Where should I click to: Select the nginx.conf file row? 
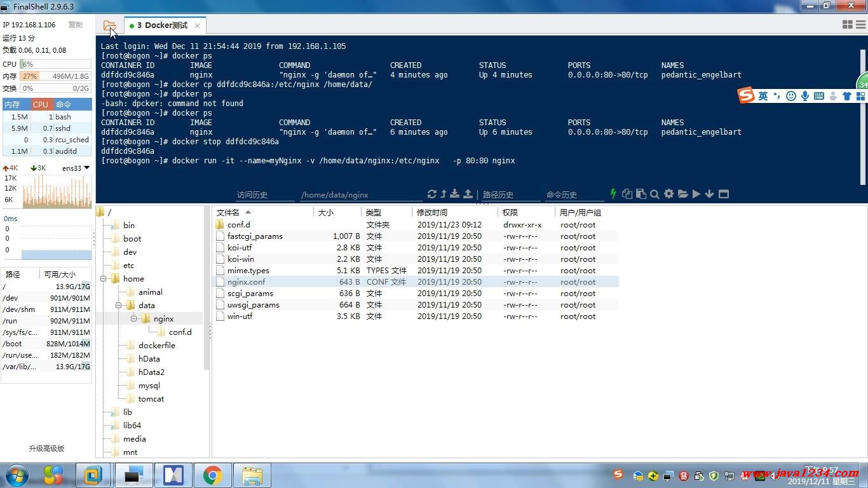pos(416,281)
